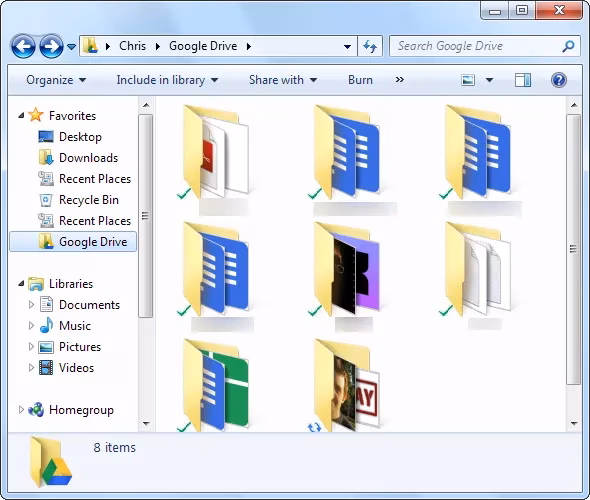The image size is (590, 500).
Task: Open more view options dropdown arrow
Action: tap(490, 80)
